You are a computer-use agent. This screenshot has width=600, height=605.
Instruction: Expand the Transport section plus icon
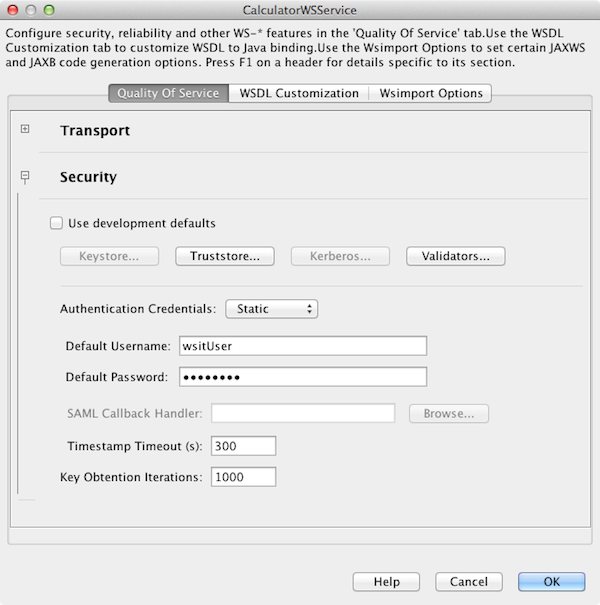click(x=25, y=130)
